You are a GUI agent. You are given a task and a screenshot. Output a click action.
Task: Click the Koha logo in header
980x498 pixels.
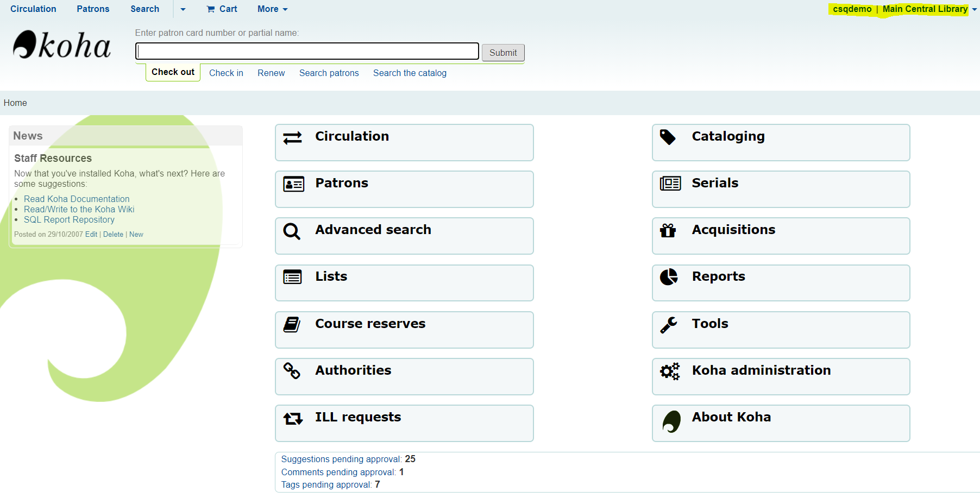click(x=62, y=45)
